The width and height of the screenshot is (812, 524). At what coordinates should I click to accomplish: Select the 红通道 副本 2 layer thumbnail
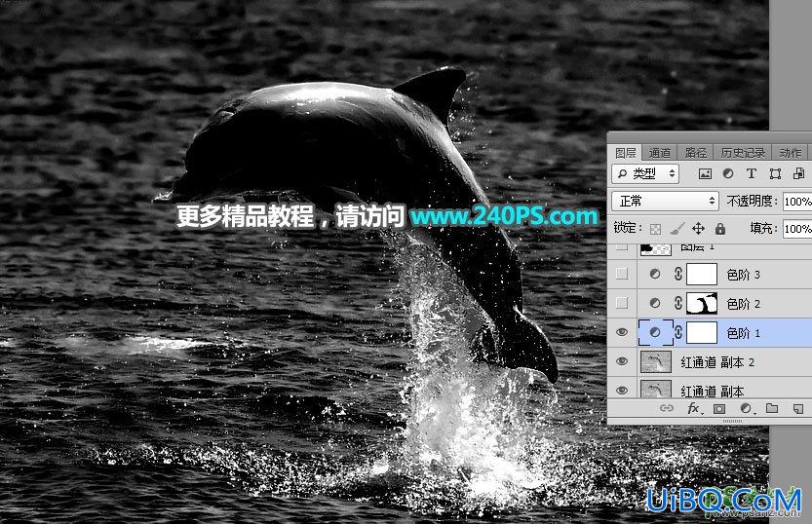[656, 361]
